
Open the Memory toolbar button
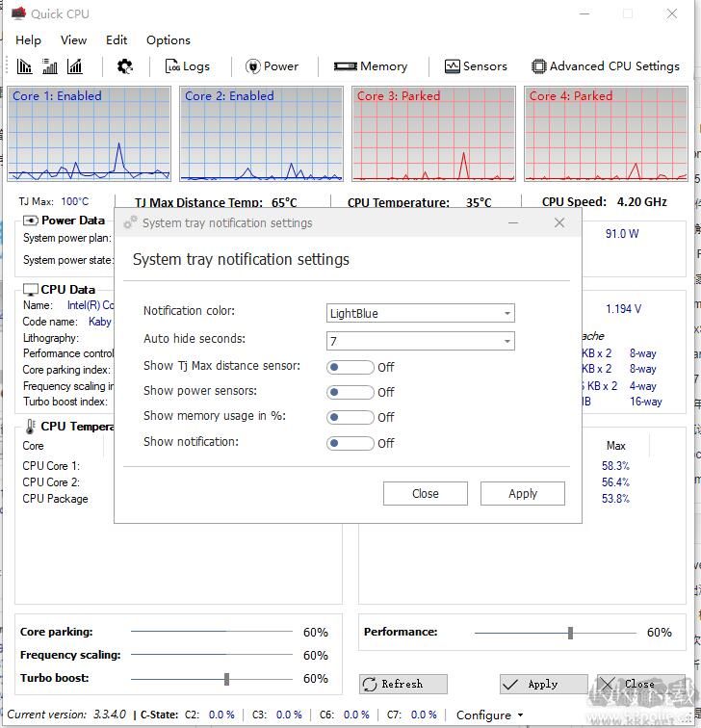coord(371,66)
